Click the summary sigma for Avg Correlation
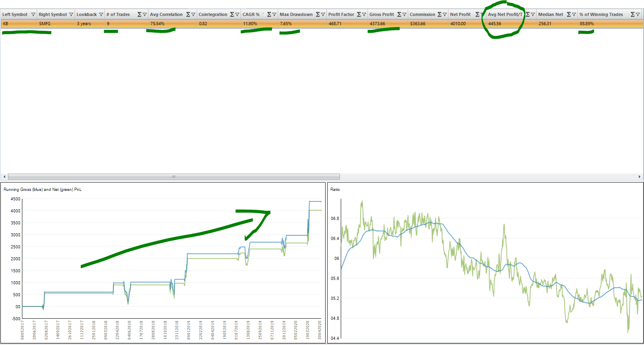The width and height of the screenshot is (644, 345). tap(188, 14)
